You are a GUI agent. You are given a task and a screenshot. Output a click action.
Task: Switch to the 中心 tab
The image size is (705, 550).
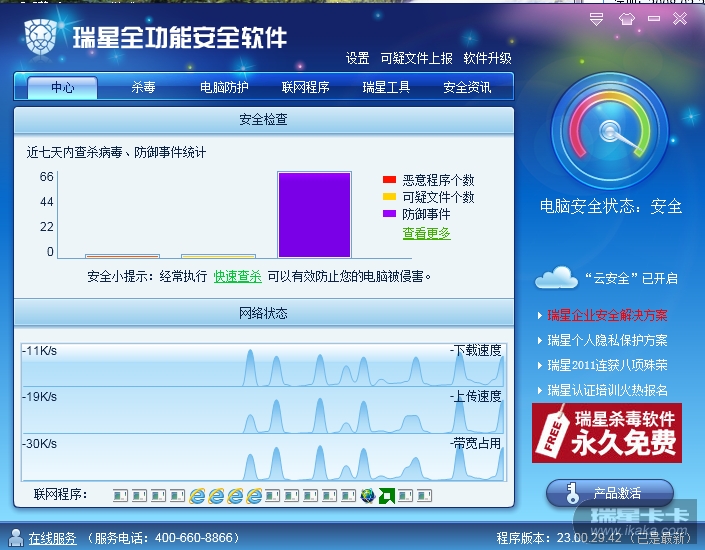[x=62, y=87]
